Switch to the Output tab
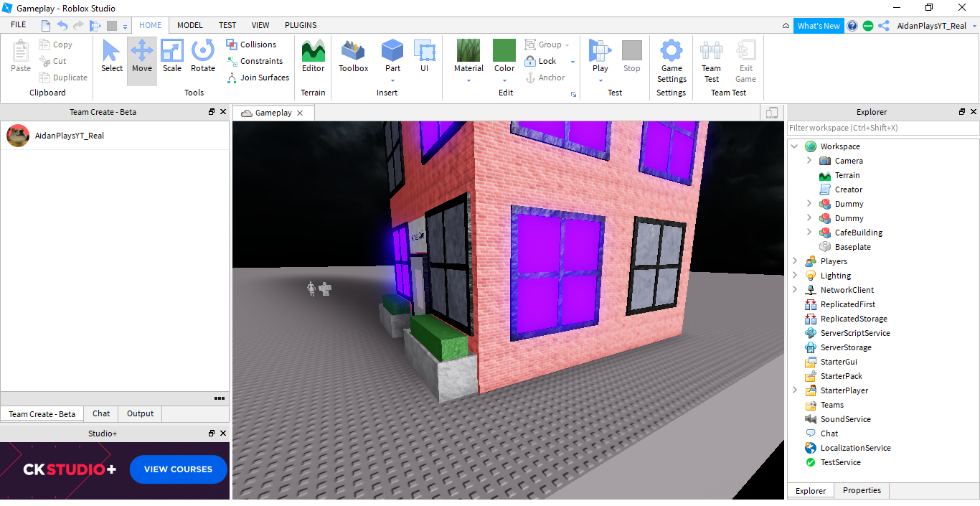 pyautogui.click(x=140, y=413)
